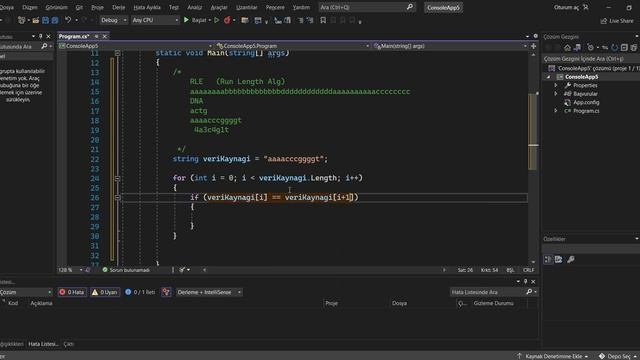The width and height of the screenshot is (640, 360).
Task: Click the magnifier in the Ara search box
Action: (x=409, y=7)
